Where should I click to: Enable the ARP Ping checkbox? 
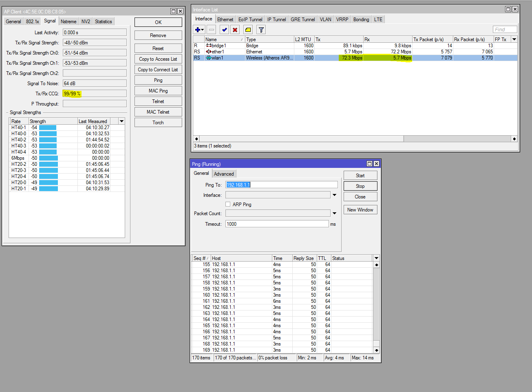[228, 204]
